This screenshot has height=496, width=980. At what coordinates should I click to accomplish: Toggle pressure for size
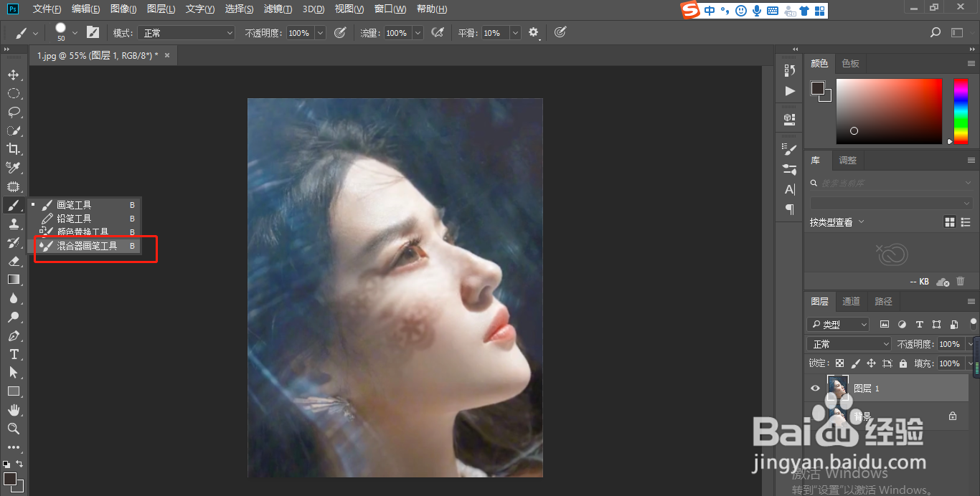[560, 33]
